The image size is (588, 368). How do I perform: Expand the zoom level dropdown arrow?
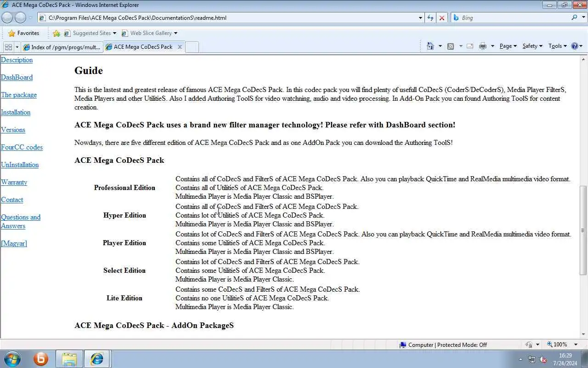tap(576, 345)
